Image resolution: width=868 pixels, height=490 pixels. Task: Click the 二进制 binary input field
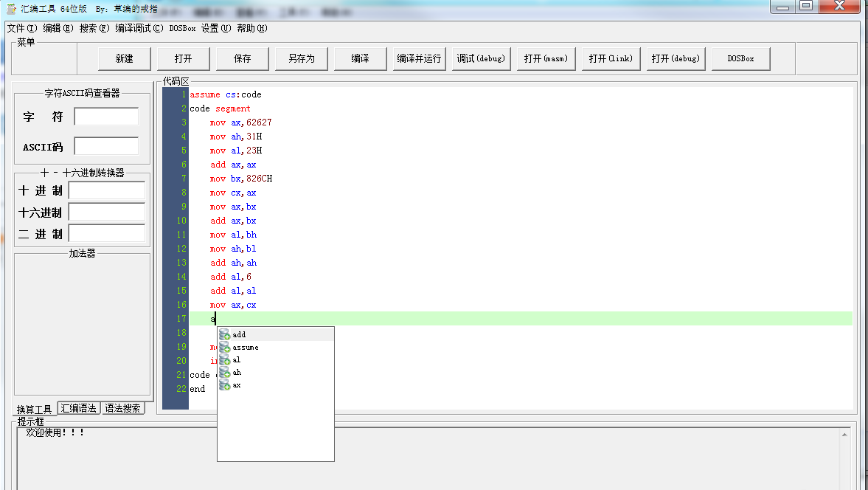106,234
